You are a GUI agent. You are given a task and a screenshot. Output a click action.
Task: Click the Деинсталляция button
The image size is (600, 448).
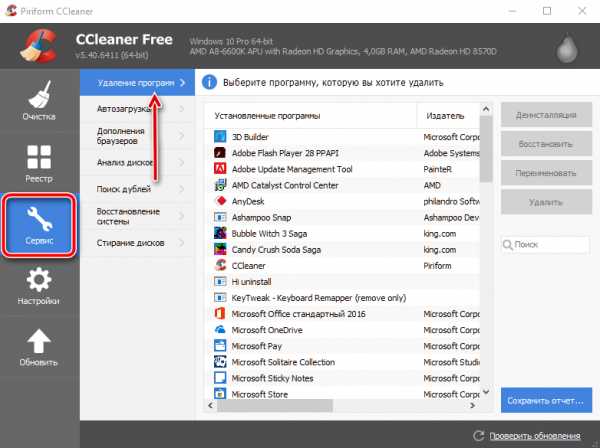click(546, 115)
